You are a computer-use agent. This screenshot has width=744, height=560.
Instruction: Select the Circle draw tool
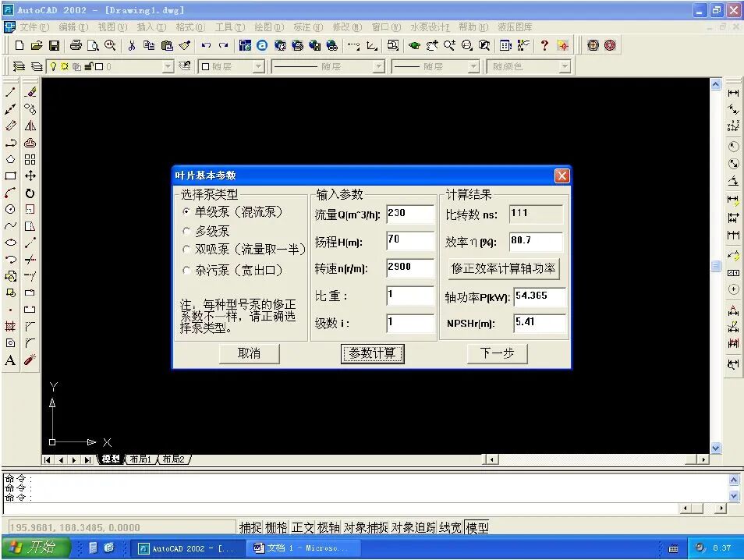coord(10,209)
